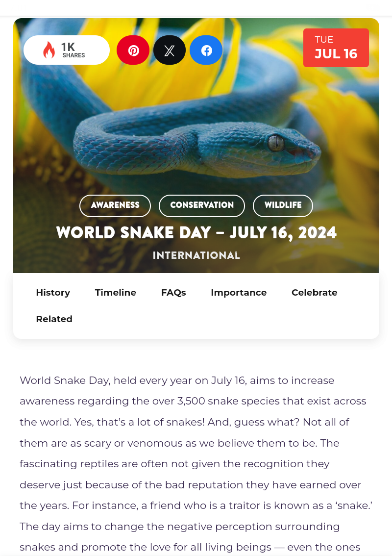Select the INTERNATIONAL label under the title
This screenshot has height=556, width=392.
[196, 255]
